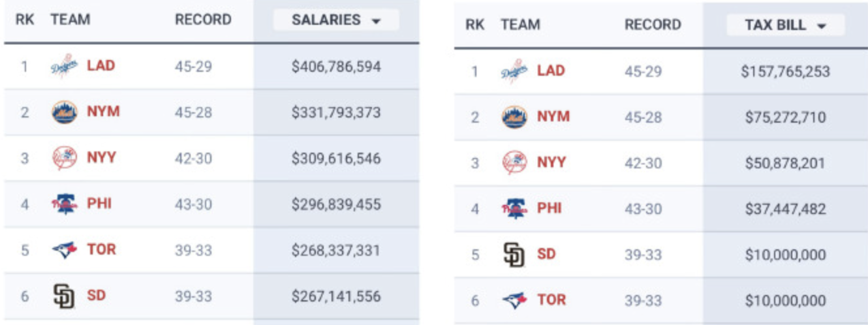The height and width of the screenshot is (325, 868).
Task: Open the TOR team link in the tax bill table
Action: (x=551, y=300)
